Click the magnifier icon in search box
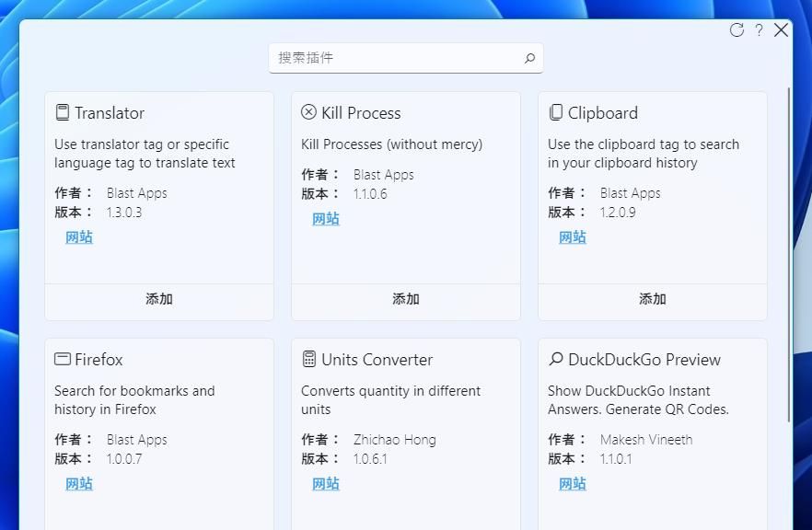 coord(529,57)
